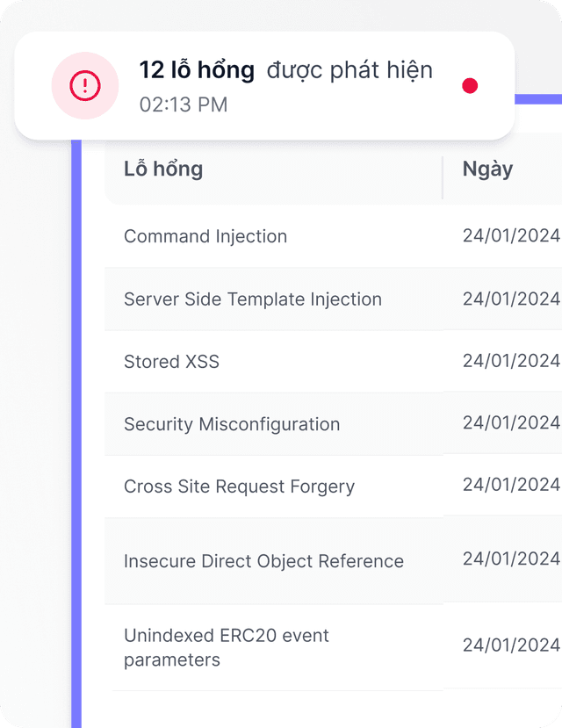Open the vulnerability alert notification banner

[263, 84]
